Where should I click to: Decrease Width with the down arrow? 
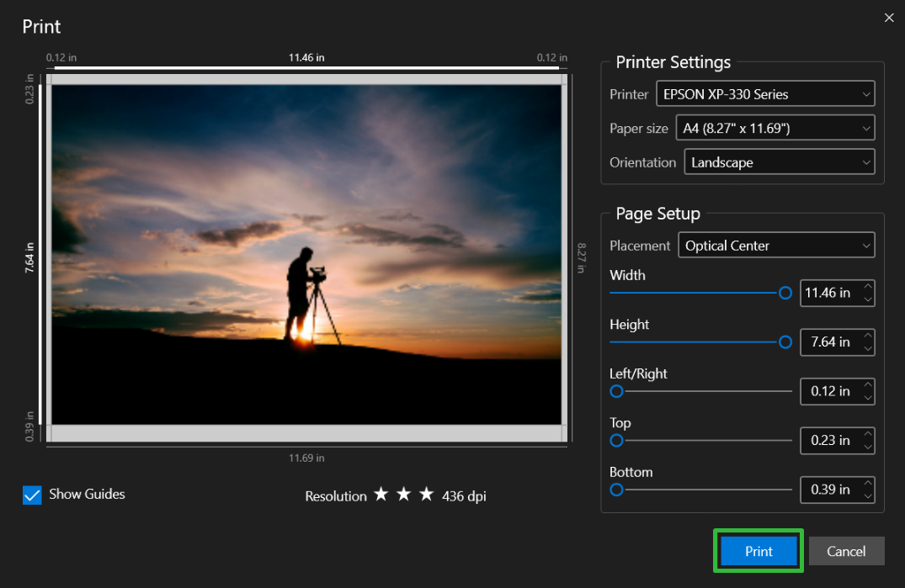click(x=868, y=299)
